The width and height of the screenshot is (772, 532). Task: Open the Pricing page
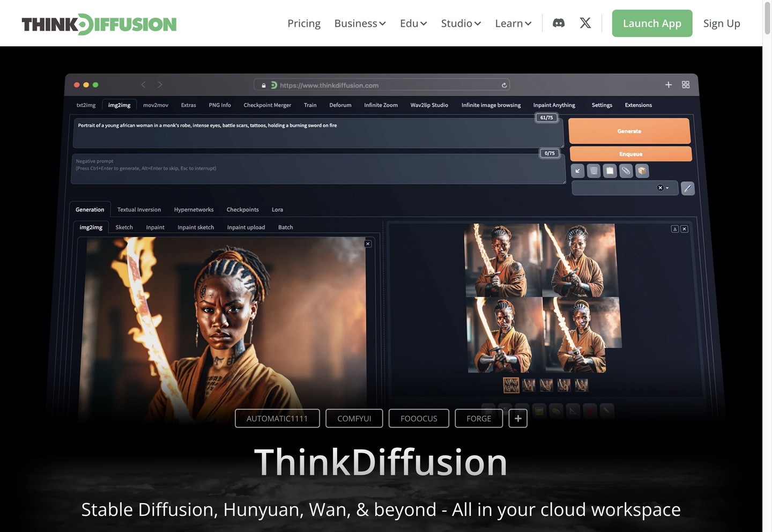tap(303, 24)
